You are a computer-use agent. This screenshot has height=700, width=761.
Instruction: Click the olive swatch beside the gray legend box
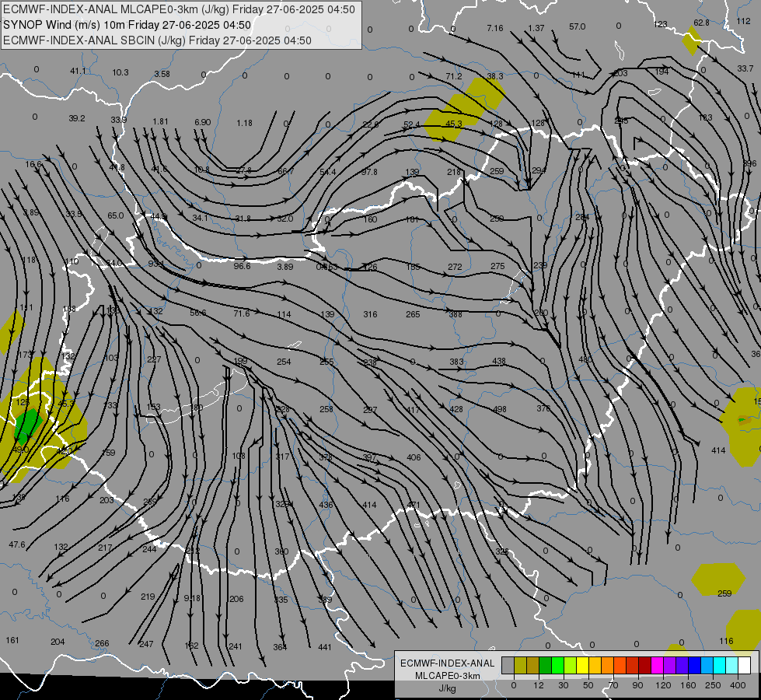[520, 666]
